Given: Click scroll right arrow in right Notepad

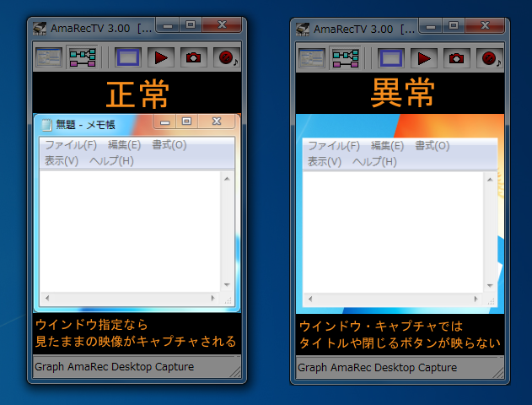Looking at the screenshot, I should pos(476,299).
